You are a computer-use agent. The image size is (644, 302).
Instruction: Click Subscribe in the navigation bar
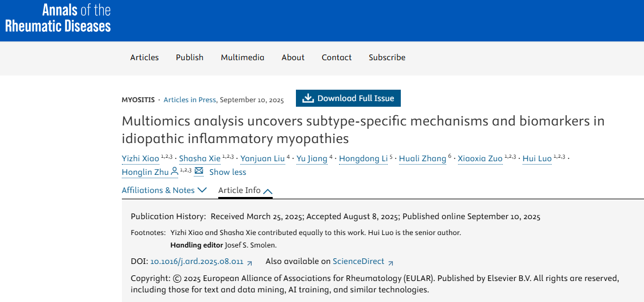(387, 57)
